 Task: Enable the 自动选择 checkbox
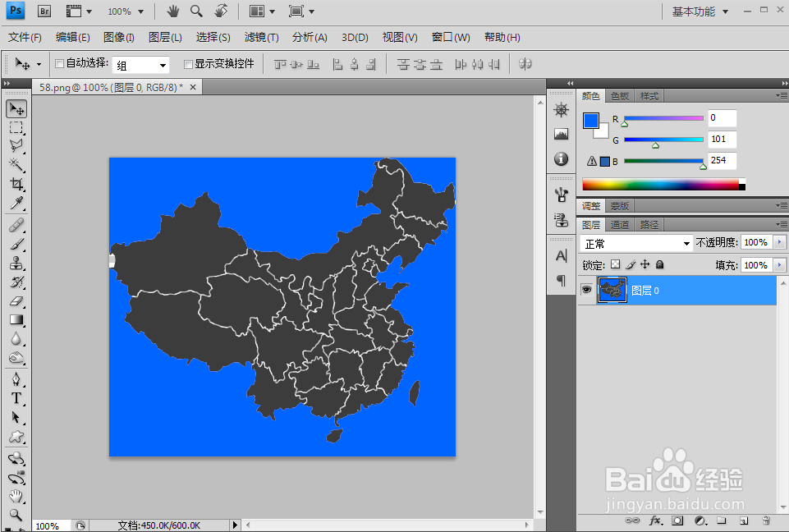tap(59, 63)
